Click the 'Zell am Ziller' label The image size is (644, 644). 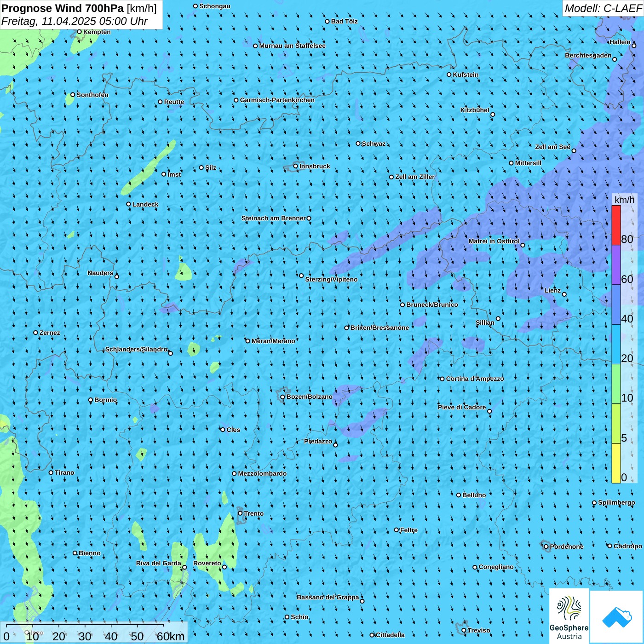(414, 177)
